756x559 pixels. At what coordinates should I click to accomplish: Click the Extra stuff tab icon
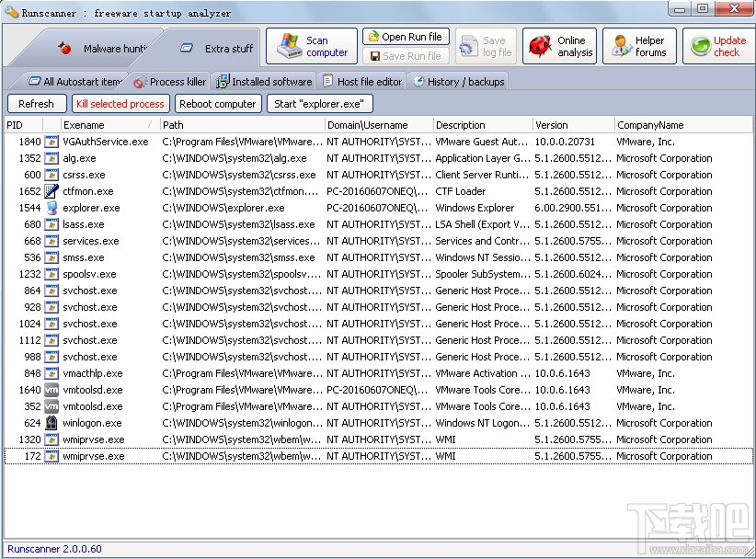186,48
